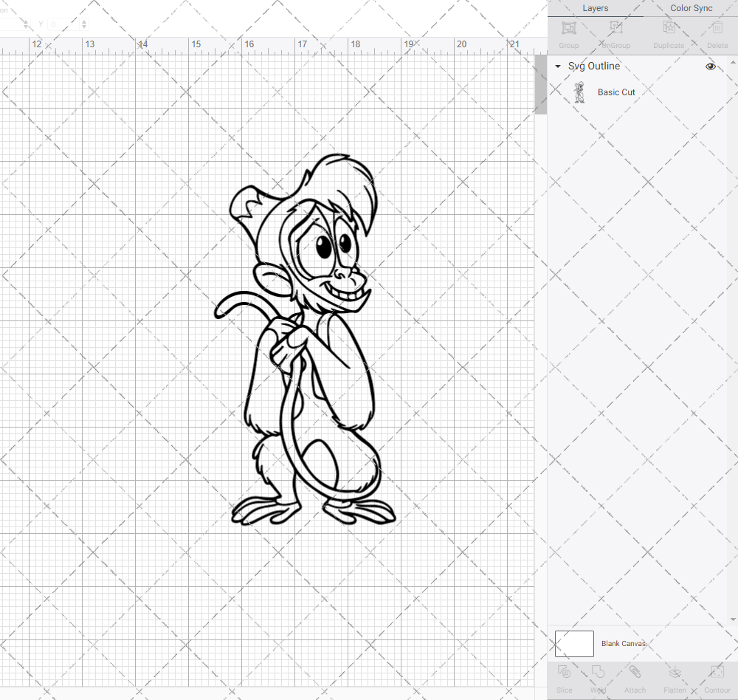Select the Basic Cut layer
Image resolution: width=738 pixels, height=700 pixels.
click(616, 92)
